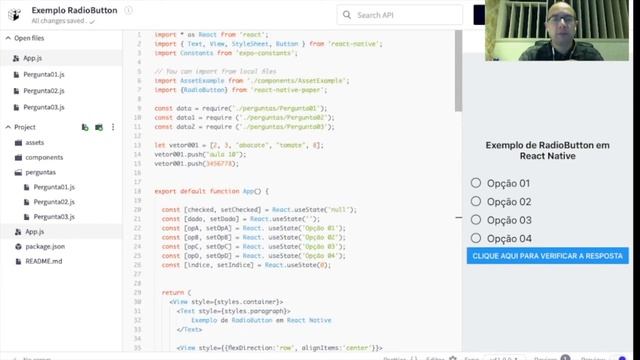This screenshot has width=640, height=360.
Task: Click code line const [checked, setChecked]
Action: click(x=259, y=210)
